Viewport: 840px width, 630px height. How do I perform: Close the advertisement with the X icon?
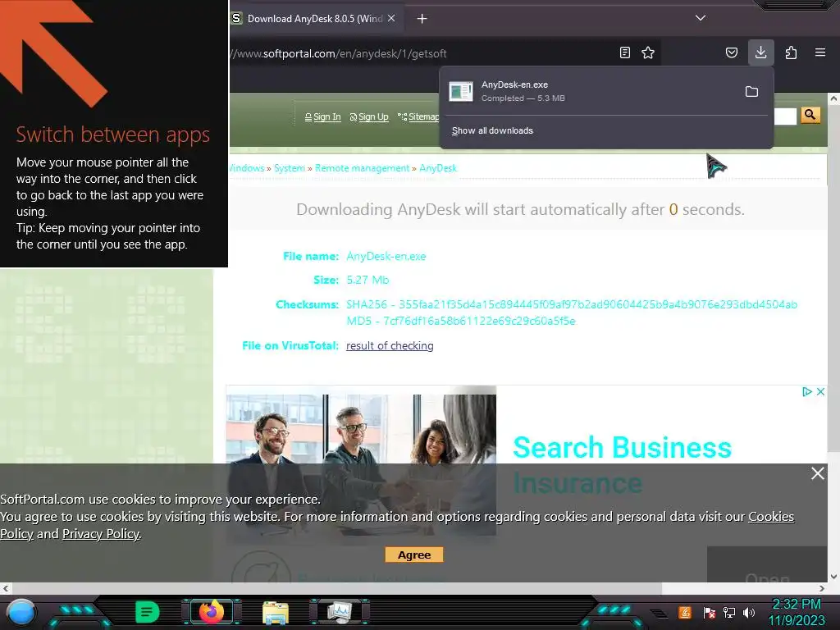[x=820, y=391]
